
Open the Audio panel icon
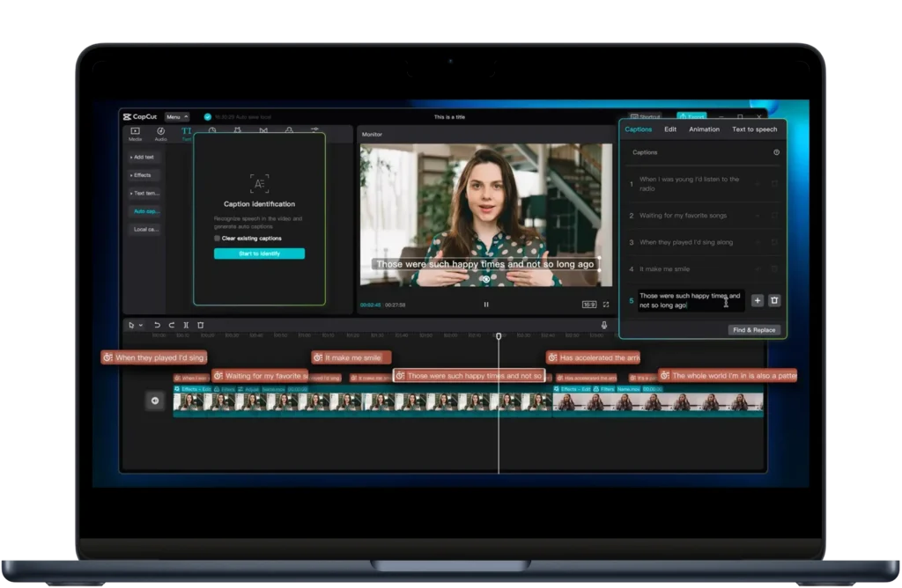click(161, 133)
